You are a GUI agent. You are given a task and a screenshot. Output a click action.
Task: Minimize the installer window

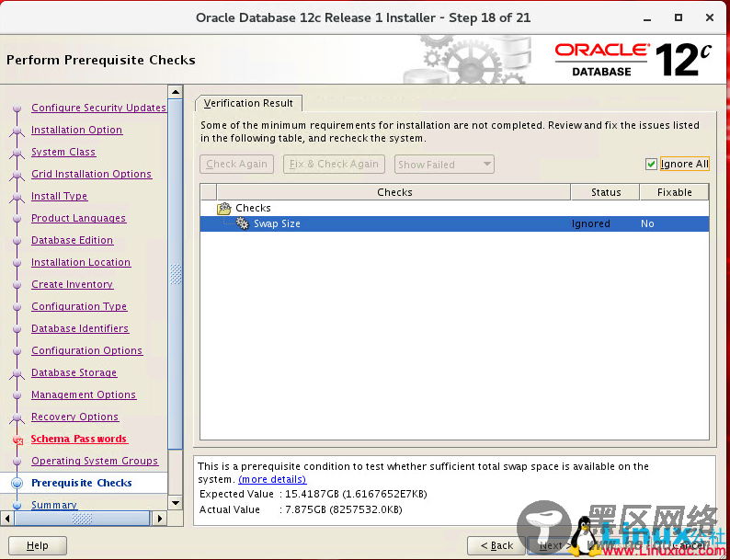point(647,18)
